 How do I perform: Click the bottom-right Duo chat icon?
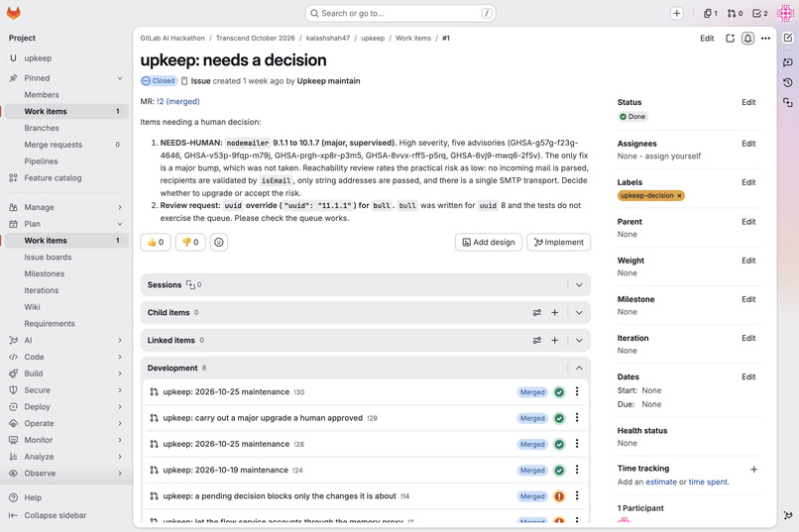tap(788, 515)
